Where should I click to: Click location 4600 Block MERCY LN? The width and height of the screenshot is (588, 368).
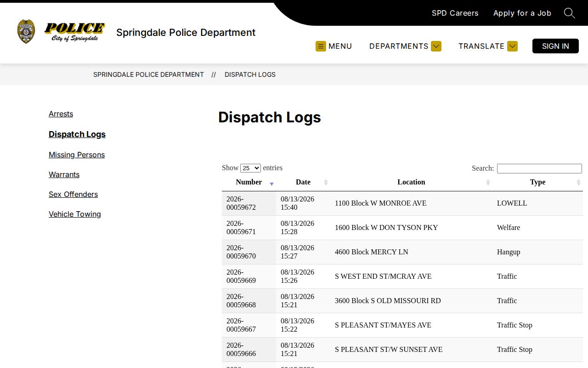tap(372, 252)
